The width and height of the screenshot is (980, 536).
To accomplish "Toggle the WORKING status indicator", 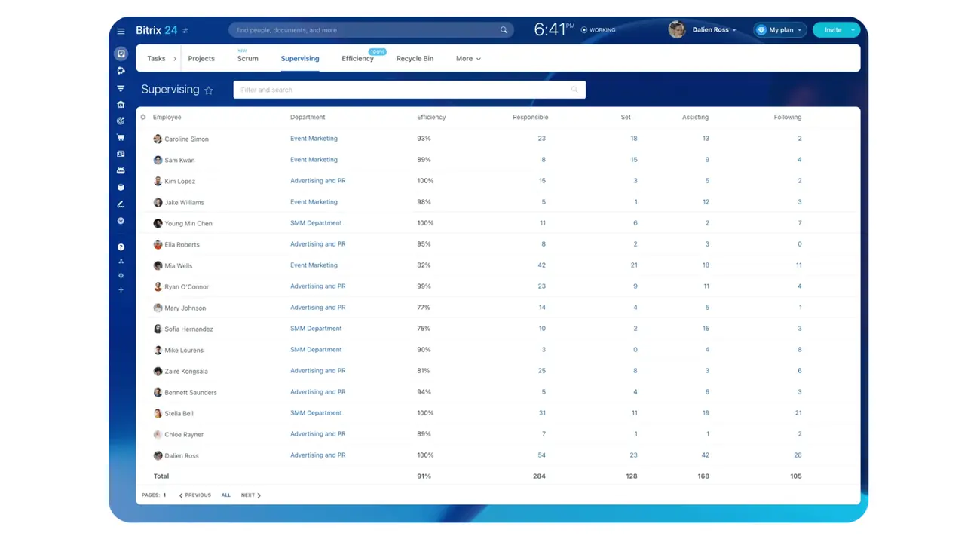I will [598, 29].
